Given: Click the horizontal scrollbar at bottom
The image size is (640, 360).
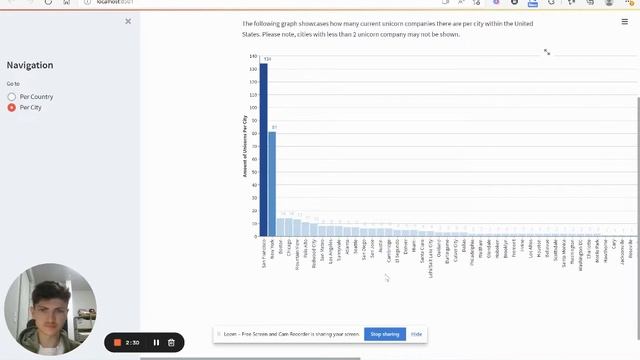Looking at the screenshot, I should pyautogui.click(x=250, y=358).
